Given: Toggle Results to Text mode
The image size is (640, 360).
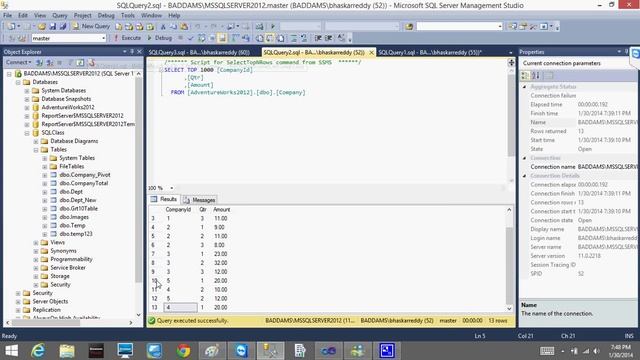Looking at the screenshot, I should click(x=260, y=38).
